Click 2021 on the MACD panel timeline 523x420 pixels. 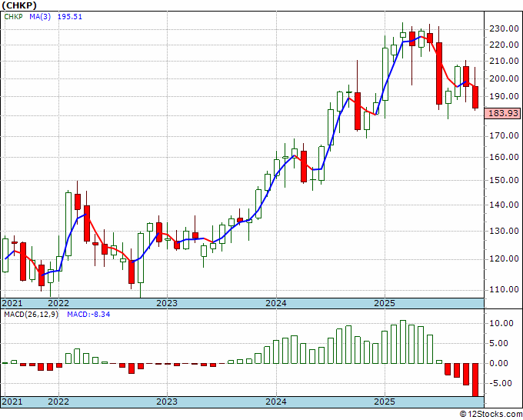[12, 402]
